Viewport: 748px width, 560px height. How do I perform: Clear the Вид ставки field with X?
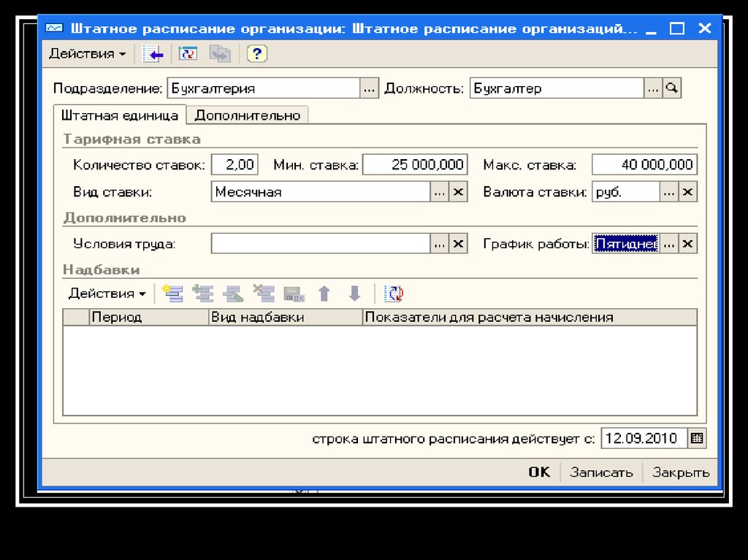458,192
